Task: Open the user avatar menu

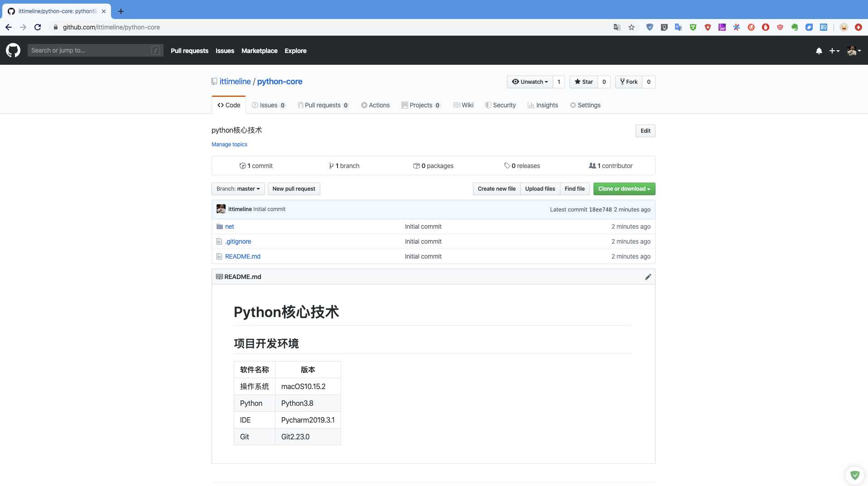Action: click(854, 51)
